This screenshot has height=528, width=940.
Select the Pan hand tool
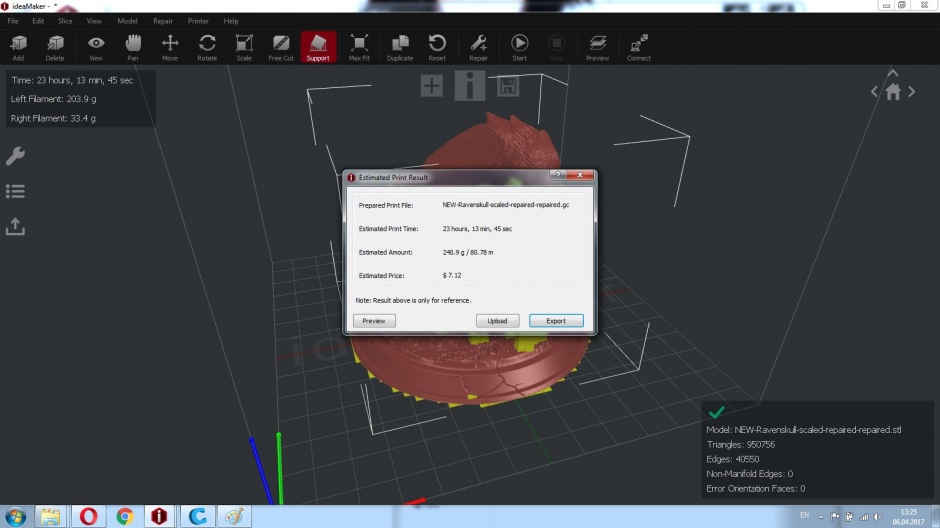click(x=133, y=47)
